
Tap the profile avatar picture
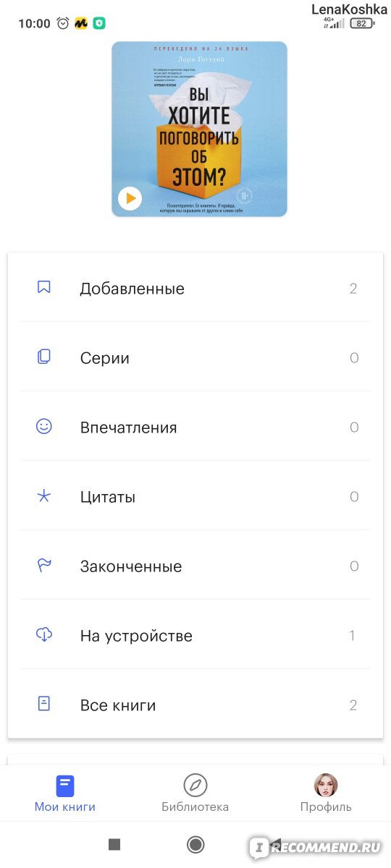pos(326,785)
